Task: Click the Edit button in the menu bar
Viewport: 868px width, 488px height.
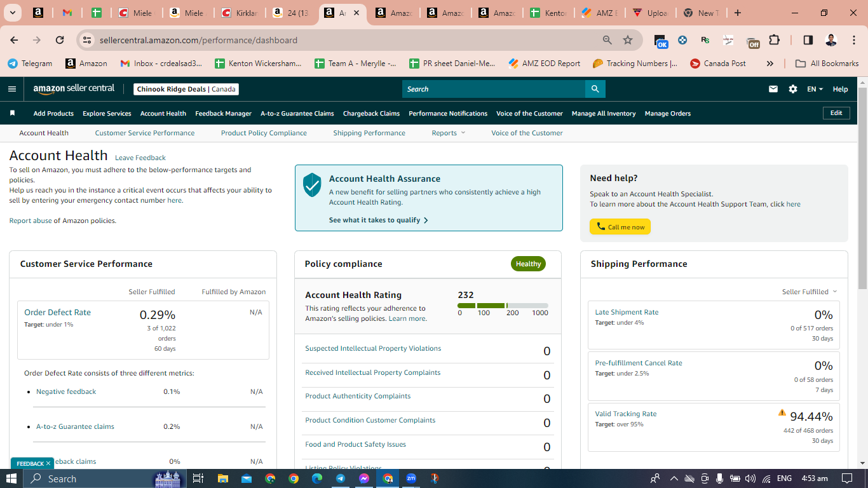Action: [836, 112]
